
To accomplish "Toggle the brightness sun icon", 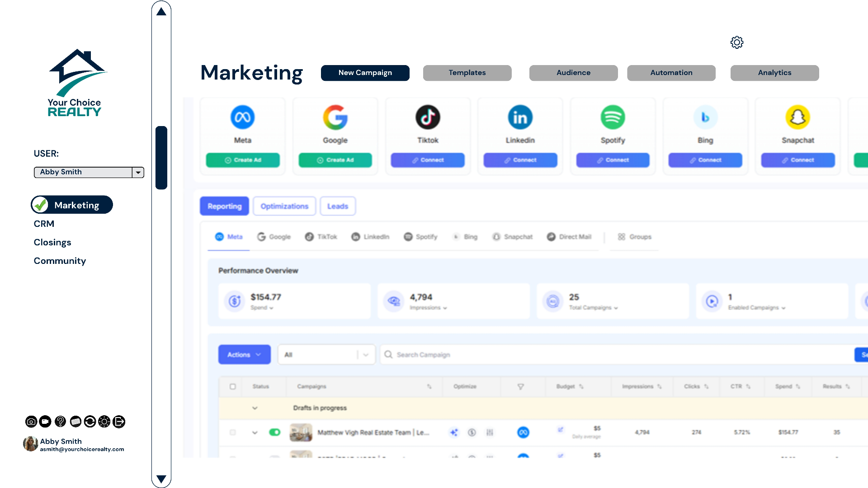I will (x=104, y=422).
